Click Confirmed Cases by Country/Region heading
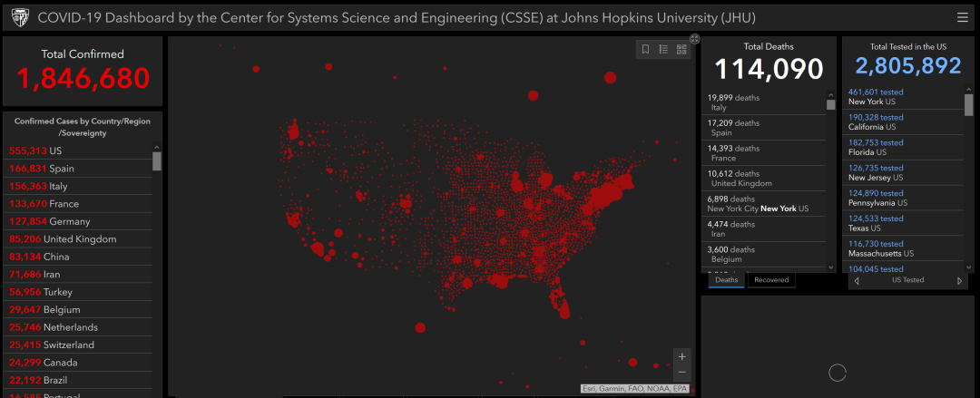Viewport: 980px width, 398px height. pos(83,127)
